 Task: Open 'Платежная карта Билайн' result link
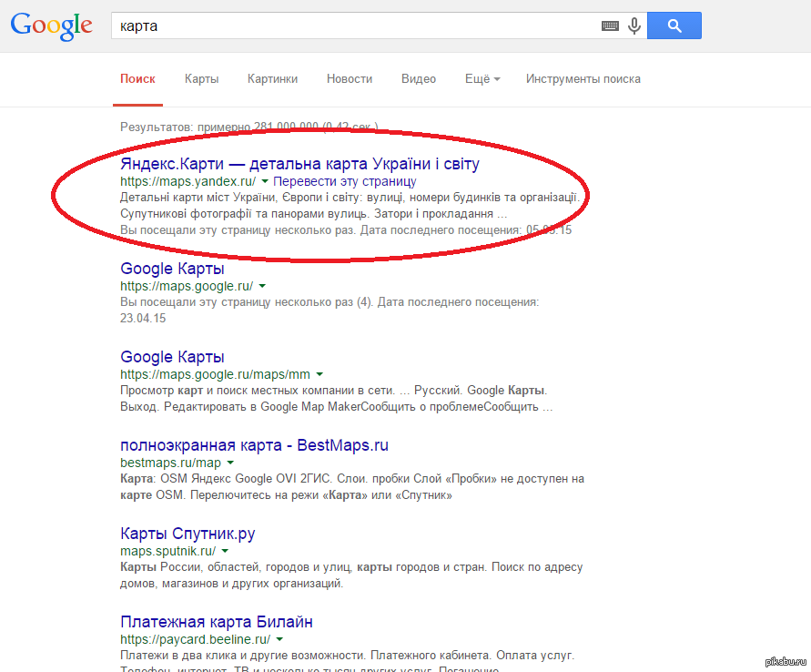tap(217, 622)
